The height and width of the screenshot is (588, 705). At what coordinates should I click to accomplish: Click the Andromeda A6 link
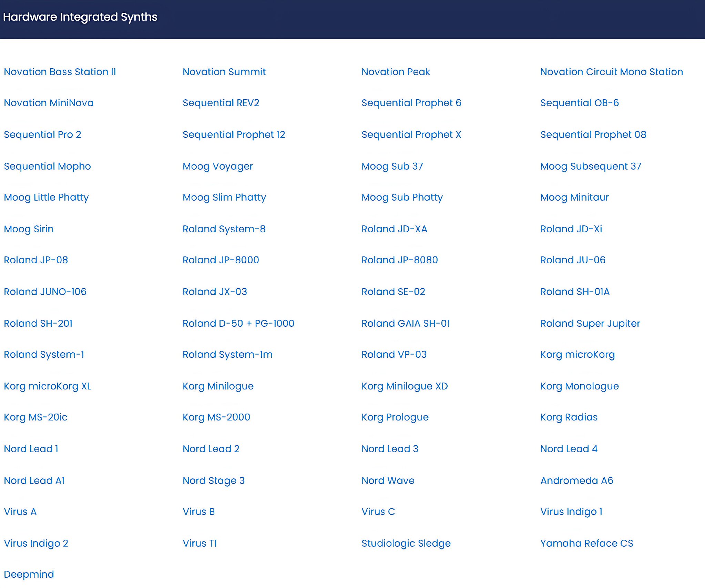pyautogui.click(x=577, y=480)
